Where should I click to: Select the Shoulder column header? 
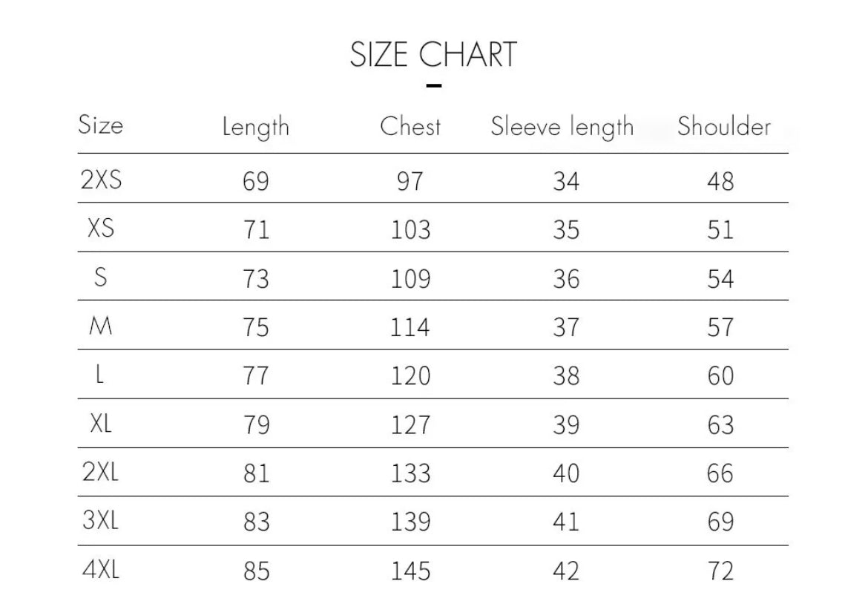click(x=723, y=126)
